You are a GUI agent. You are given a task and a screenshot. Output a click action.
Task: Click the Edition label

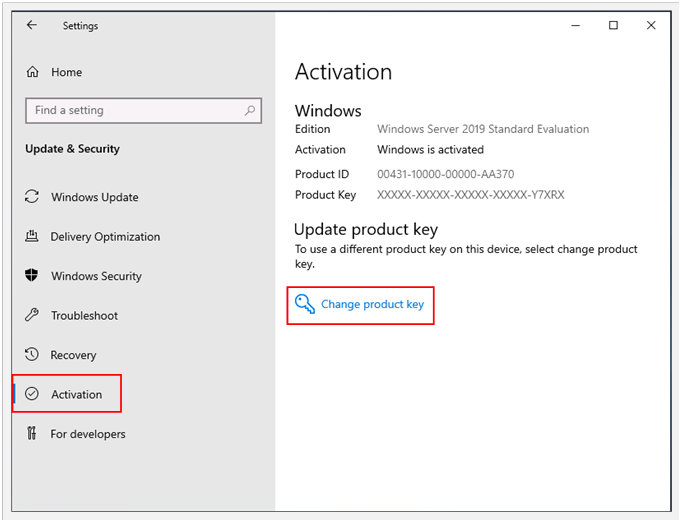(312, 129)
